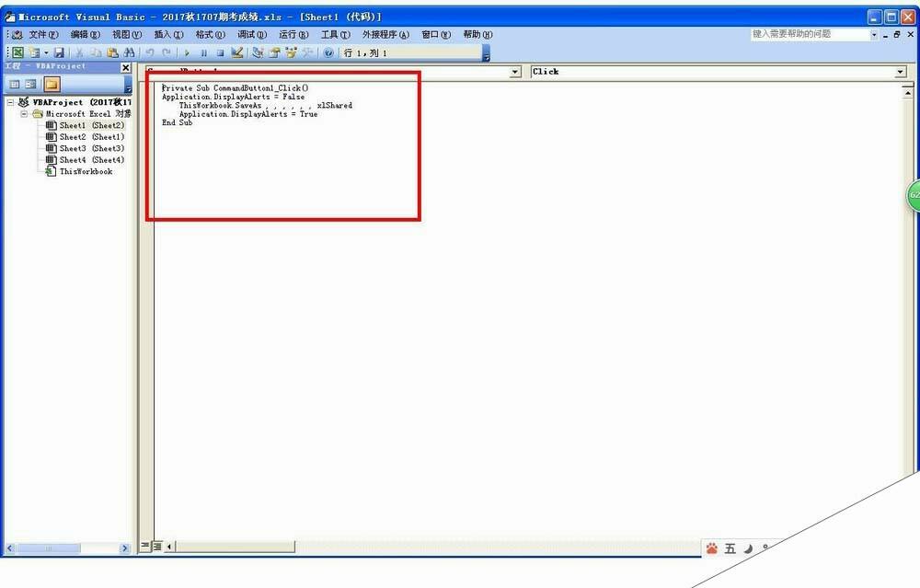This screenshot has height=588, width=920.
Task: Open the 工具(T) menu
Action: pyautogui.click(x=335, y=35)
